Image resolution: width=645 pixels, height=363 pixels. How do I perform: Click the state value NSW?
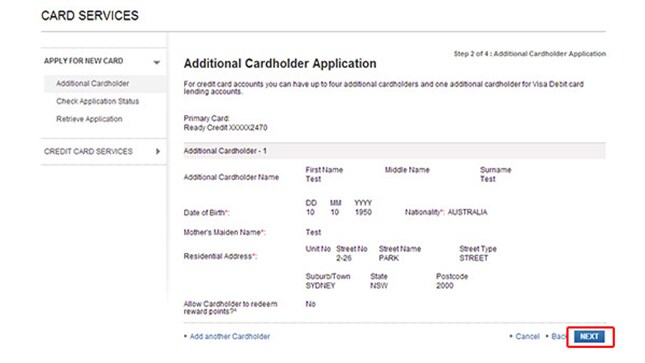(379, 286)
